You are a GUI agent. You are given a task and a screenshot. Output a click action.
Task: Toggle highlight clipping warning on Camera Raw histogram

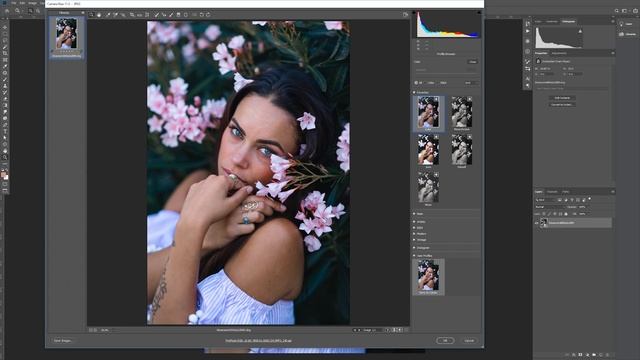click(x=479, y=13)
